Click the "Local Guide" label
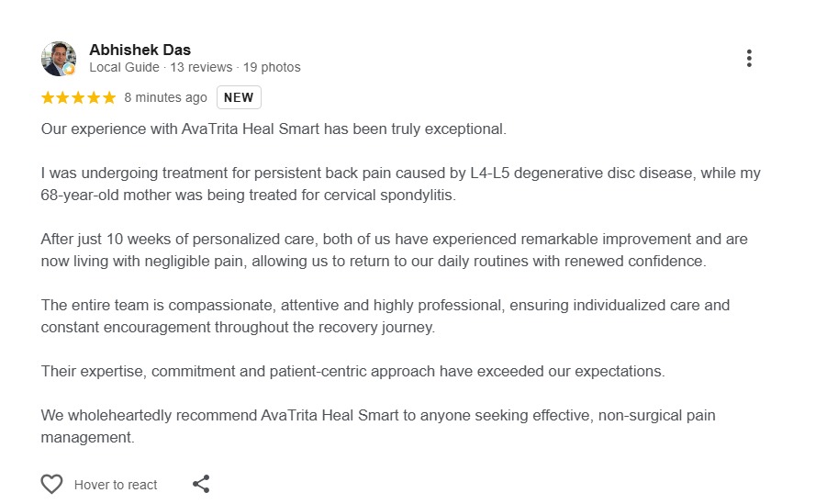This screenshot has width=838, height=504. [x=124, y=67]
